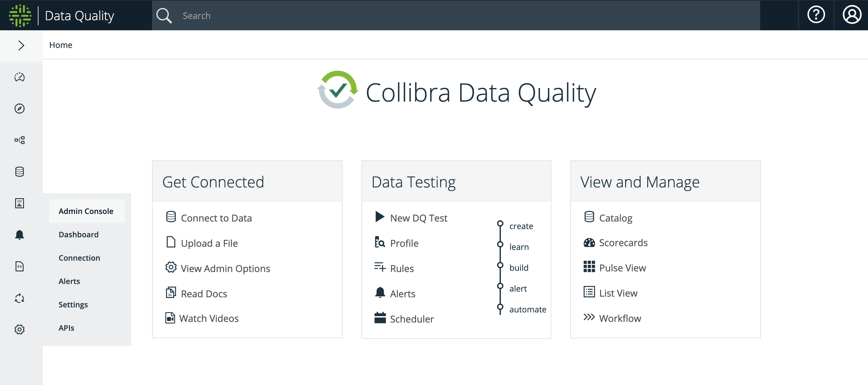Click the Pulse View grid icon
The height and width of the screenshot is (385, 868).
click(589, 266)
